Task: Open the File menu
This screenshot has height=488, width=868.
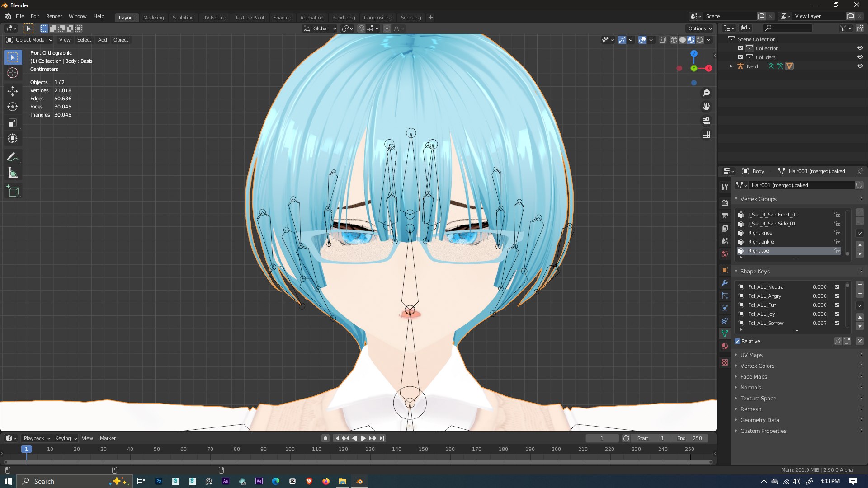Action: click(20, 16)
